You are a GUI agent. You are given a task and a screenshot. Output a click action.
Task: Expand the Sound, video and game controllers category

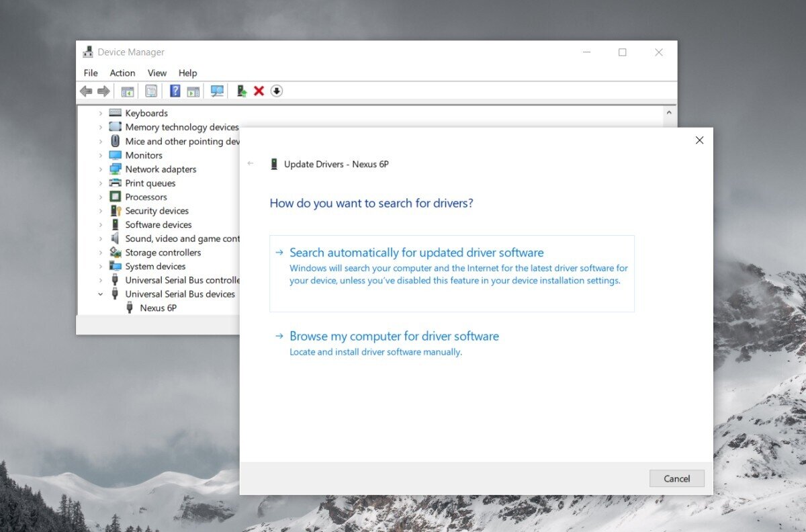point(100,238)
